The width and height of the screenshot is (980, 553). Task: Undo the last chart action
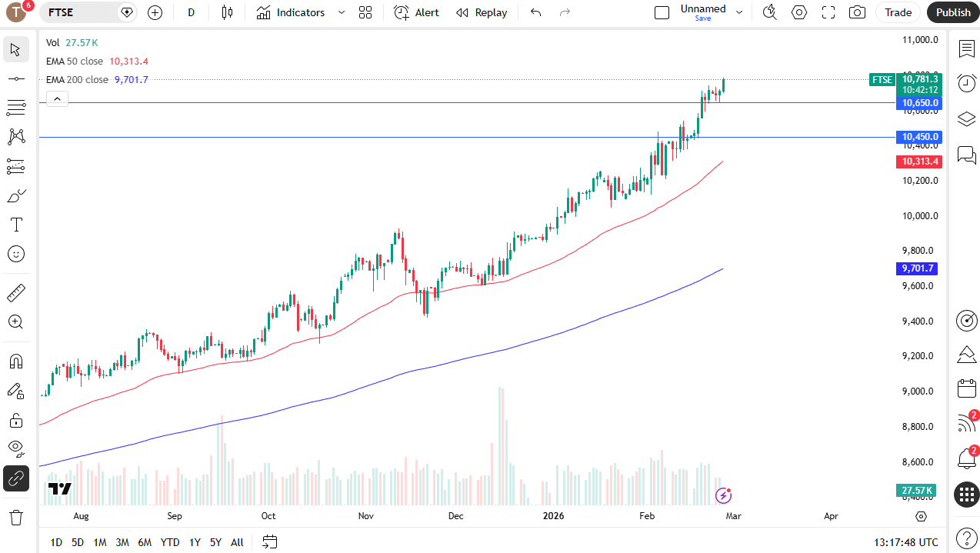tap(536, 12)
